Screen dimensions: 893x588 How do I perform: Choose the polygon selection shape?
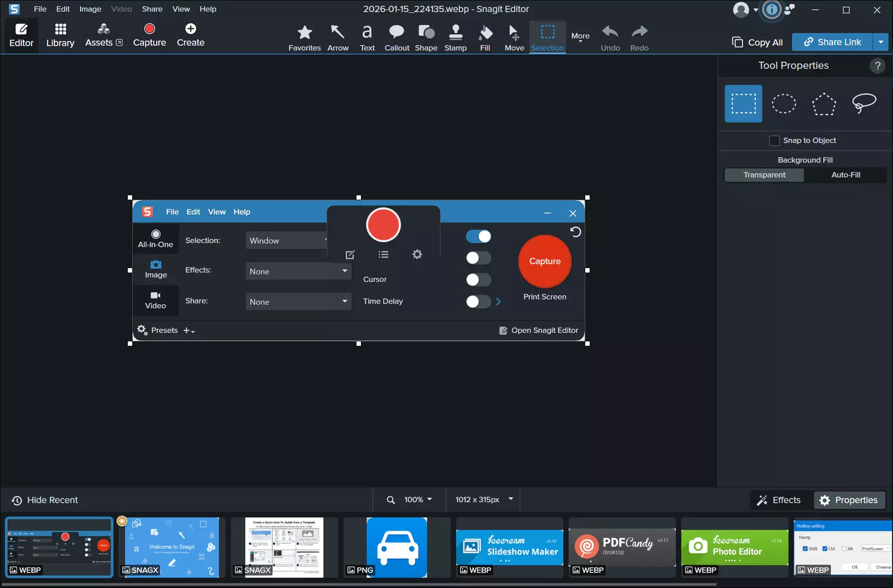click(824, 104)
